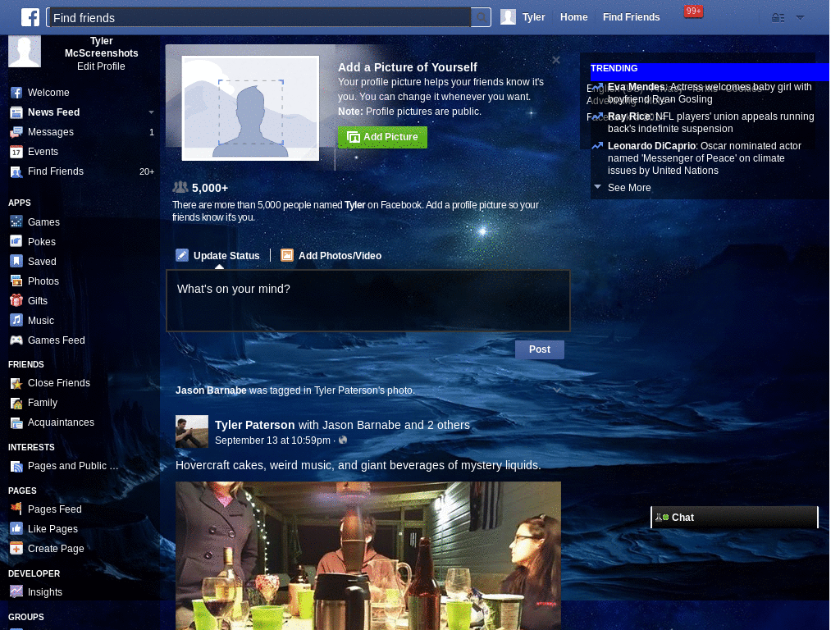Open the 99+ notifications badge
The width and height of the screenshot is (840, 630).
(693, 11)
